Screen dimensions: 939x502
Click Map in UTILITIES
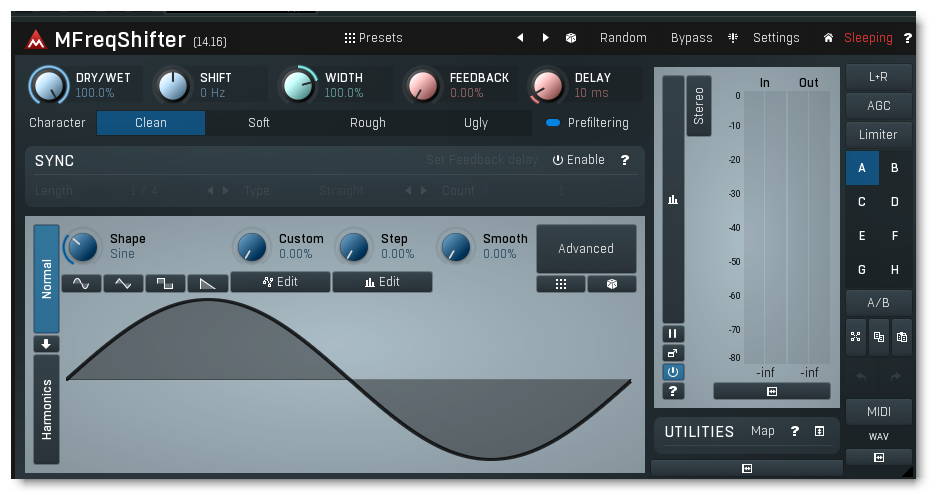[x=762, y=431]
